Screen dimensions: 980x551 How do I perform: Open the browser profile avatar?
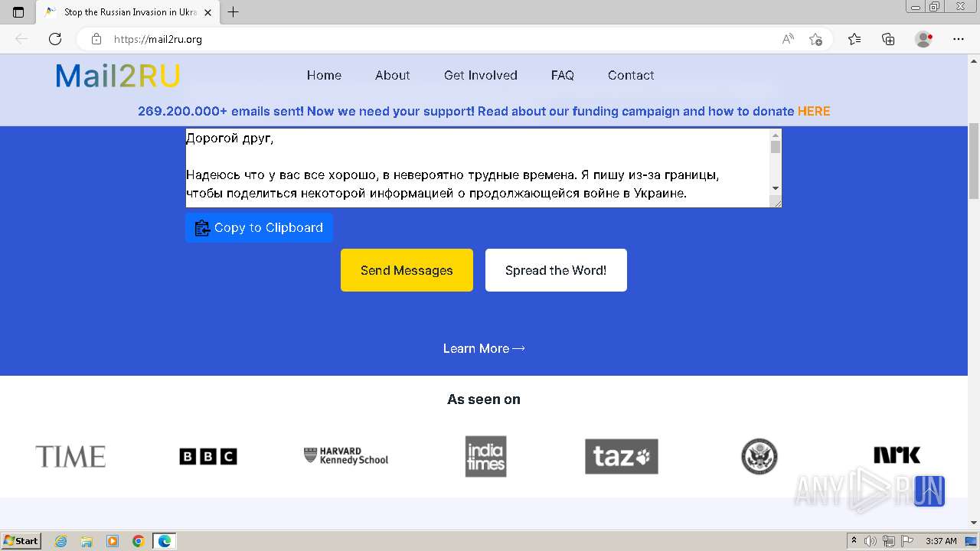[924, 39]
